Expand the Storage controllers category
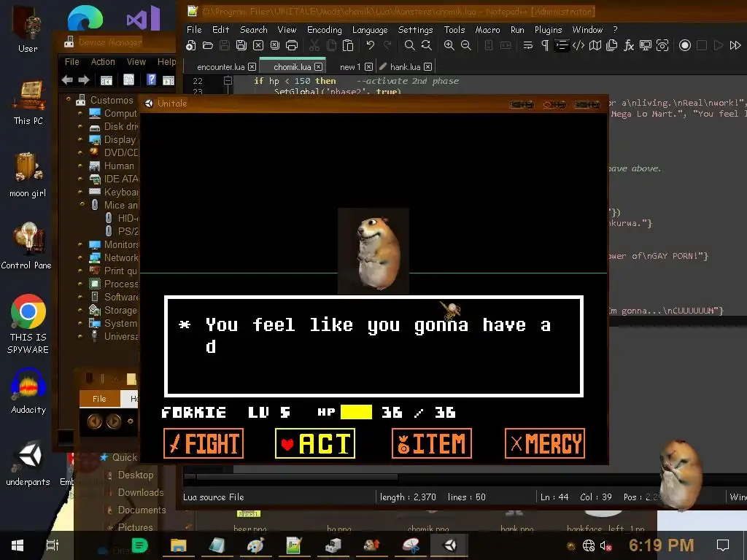Viewport: 747px width, 560px height. tap(80, 310)
